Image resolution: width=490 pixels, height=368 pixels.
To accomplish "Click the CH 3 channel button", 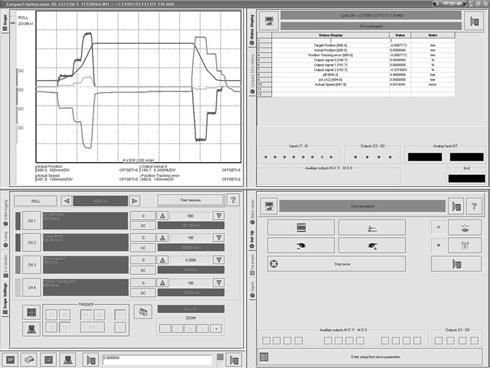I will [32, 265].
